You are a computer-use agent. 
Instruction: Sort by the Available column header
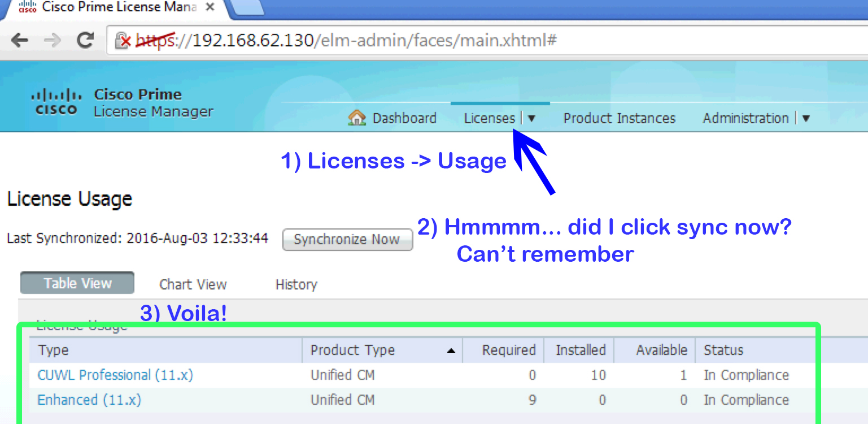tap(655, 351)
